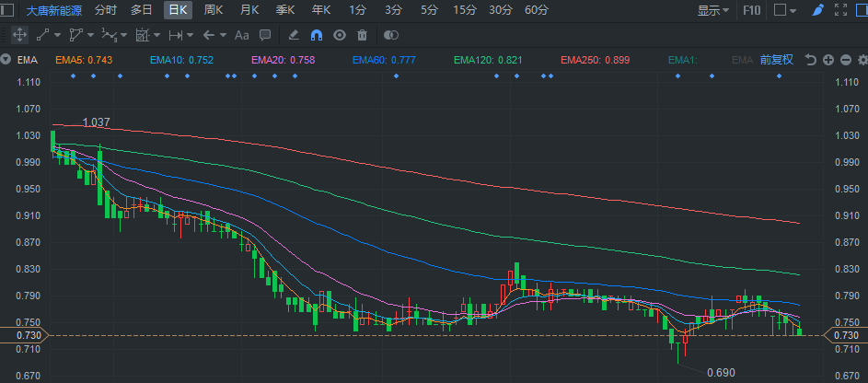This screenshot has height=383, width=868.
Task: Click the blue paintbrush drawing icon
Action: pos(818,10)
